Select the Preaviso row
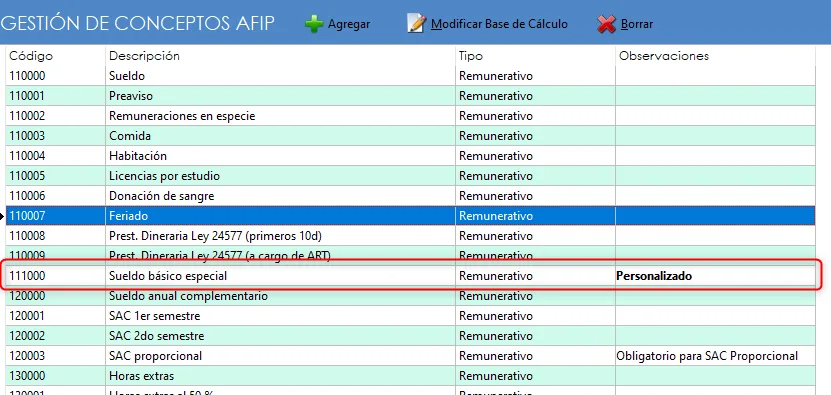This screenshot has height=395, width=831. tap(411, 96)
